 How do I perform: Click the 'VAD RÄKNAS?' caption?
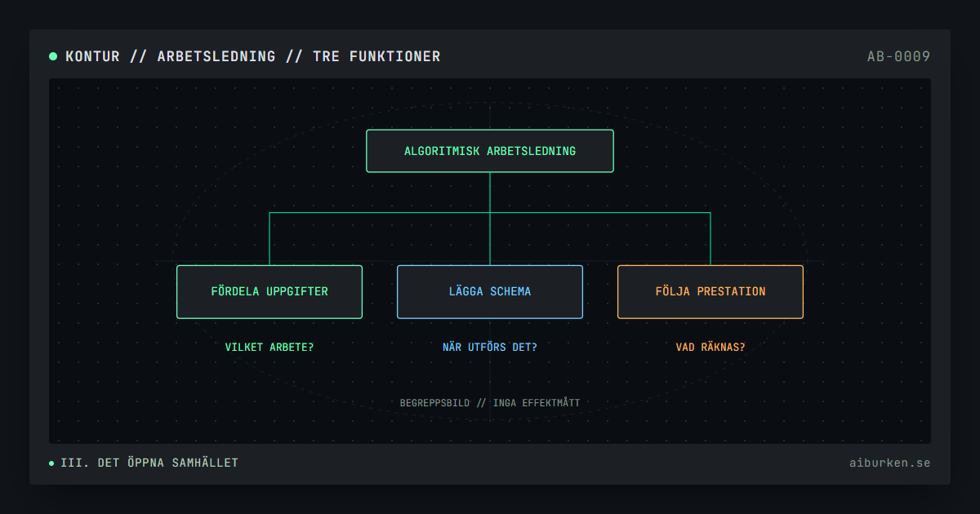coord(710,347)
